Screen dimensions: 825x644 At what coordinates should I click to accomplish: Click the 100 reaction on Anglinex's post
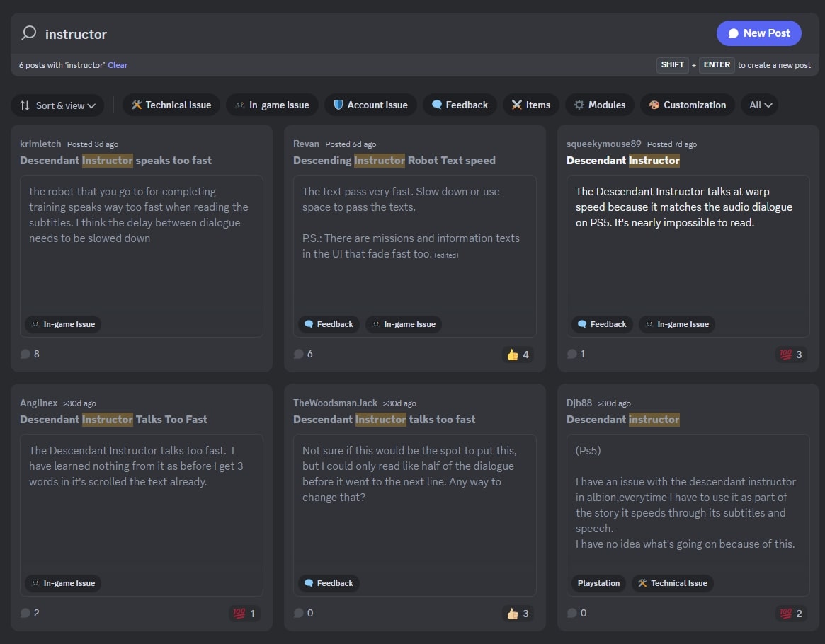(x=244, y=614)
